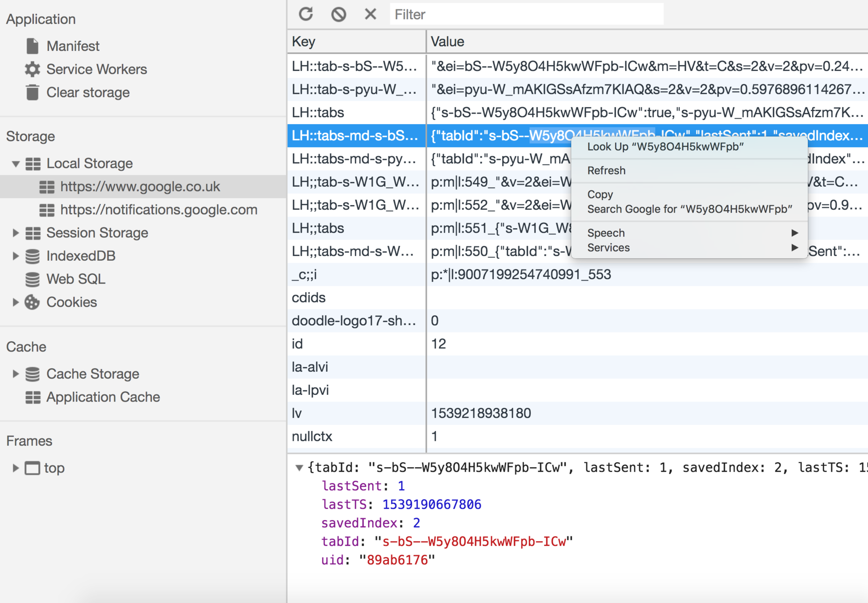Viewport: 868px width, 603px height.
Task: Choose Refresh in the context menu
Action: (606, 171)
